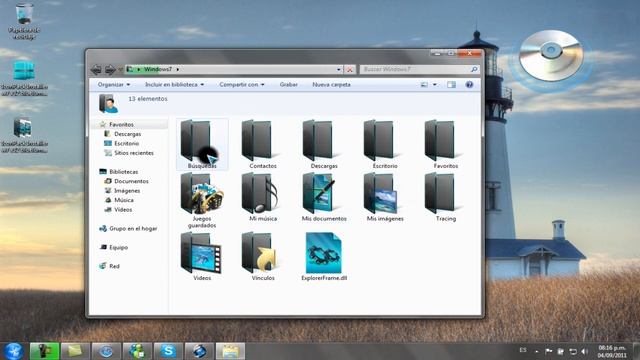The image size is (640, 360).
Task: Click the Grabar button
Action: (289, 84)
